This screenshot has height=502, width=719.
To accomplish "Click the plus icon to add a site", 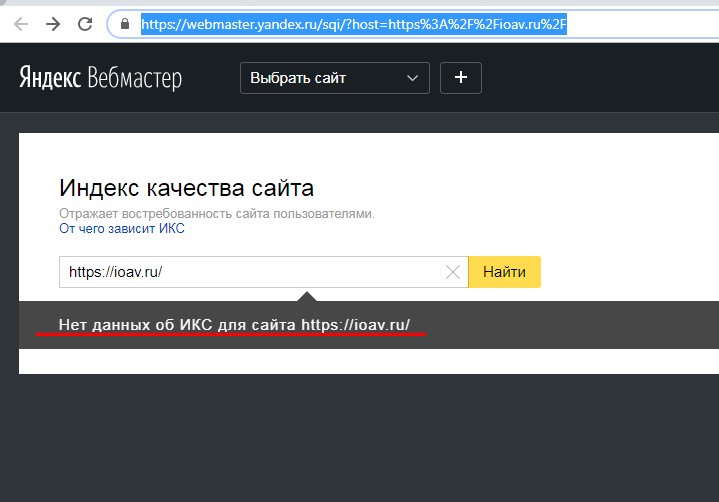I will point(460,78).
